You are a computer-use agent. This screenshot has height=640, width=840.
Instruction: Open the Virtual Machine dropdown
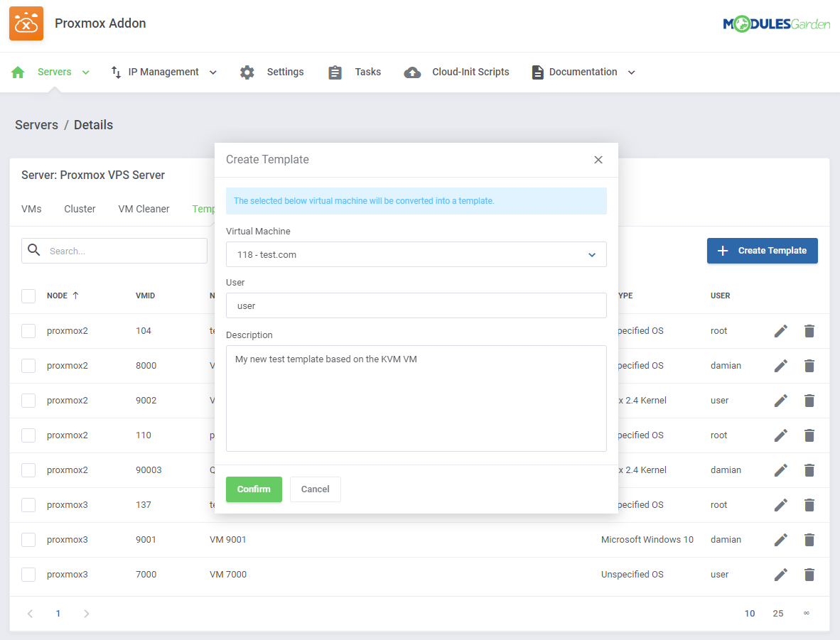pyautogui.click(x=416, y=254)
